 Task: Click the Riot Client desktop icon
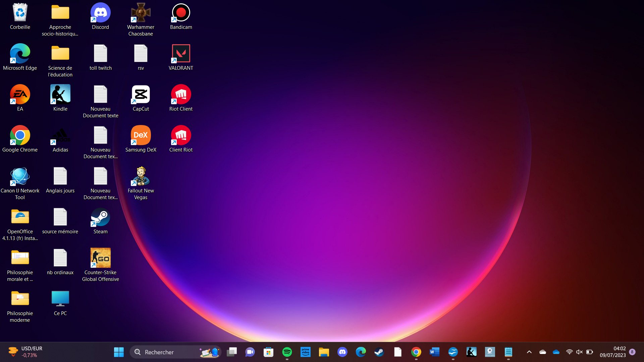point(181,98)
